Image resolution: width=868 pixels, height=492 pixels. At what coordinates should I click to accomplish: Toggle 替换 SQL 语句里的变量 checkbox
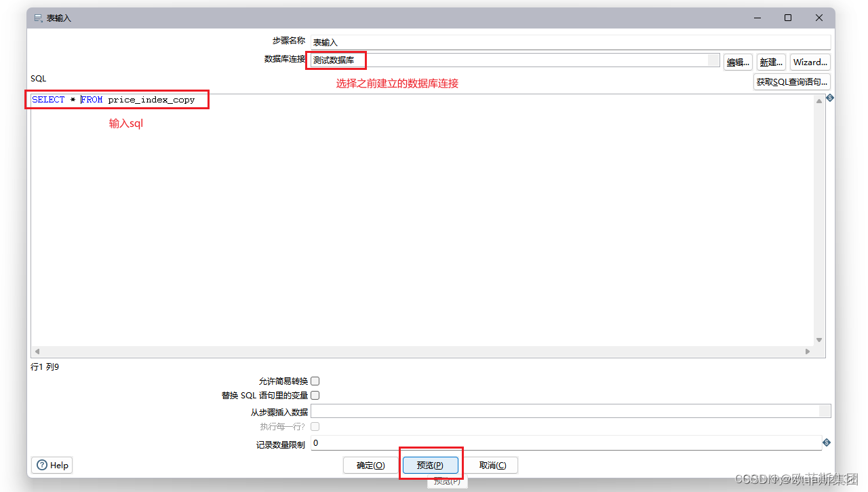click(x=315, y=395)
